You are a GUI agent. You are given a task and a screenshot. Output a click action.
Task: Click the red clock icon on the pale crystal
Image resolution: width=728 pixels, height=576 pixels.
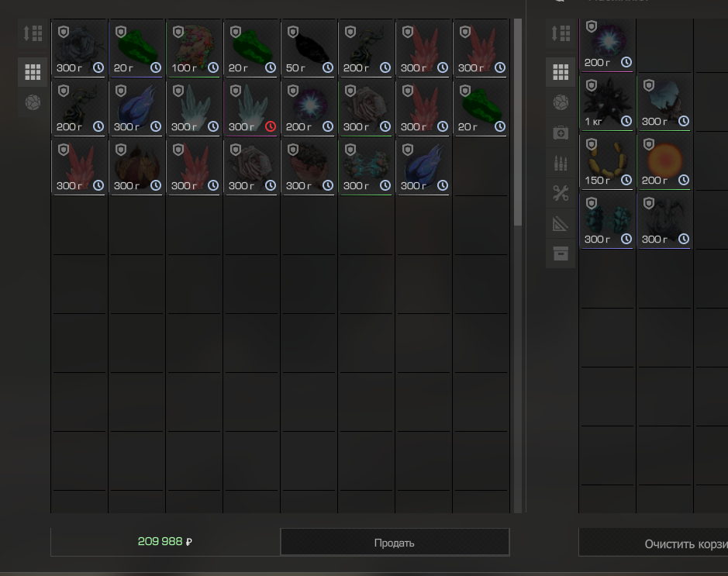pyautogui.click(x=271, y=126)
